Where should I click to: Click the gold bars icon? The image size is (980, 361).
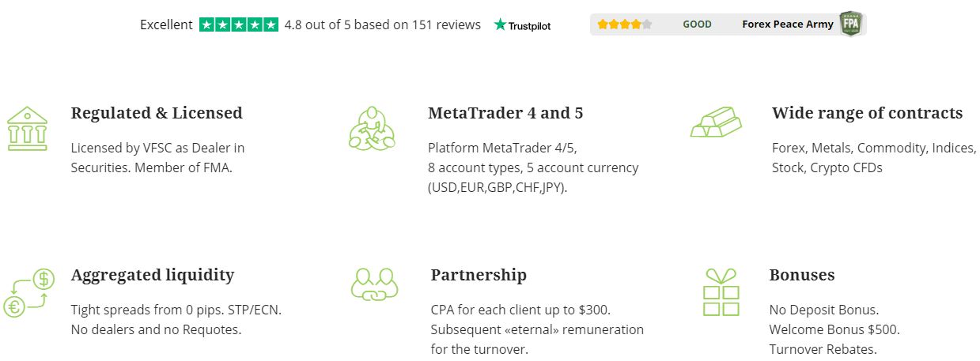716,123
